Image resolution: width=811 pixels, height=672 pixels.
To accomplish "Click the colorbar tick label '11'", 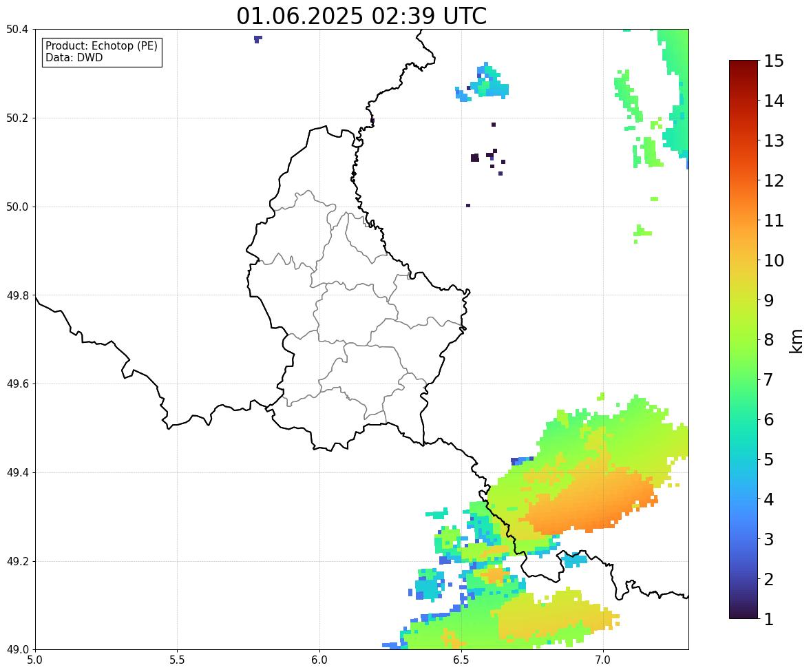I will tap(774, 220).
